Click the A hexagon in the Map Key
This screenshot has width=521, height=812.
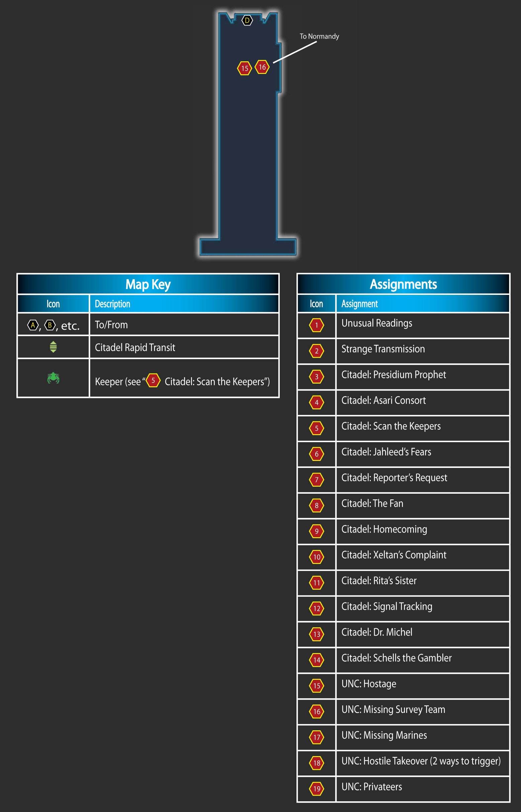click(x=33, y=325)
